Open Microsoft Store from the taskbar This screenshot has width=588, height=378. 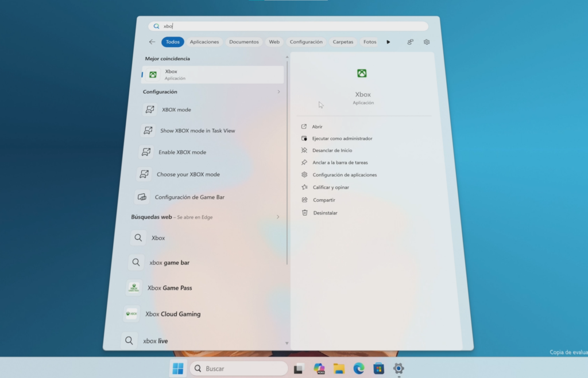(379, 369)
